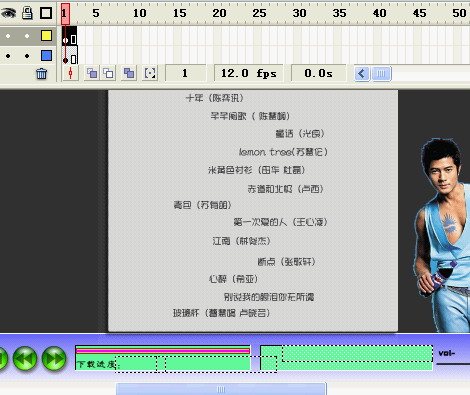
Task: Click the current frame number field
Action: click(x=185, y=73)
